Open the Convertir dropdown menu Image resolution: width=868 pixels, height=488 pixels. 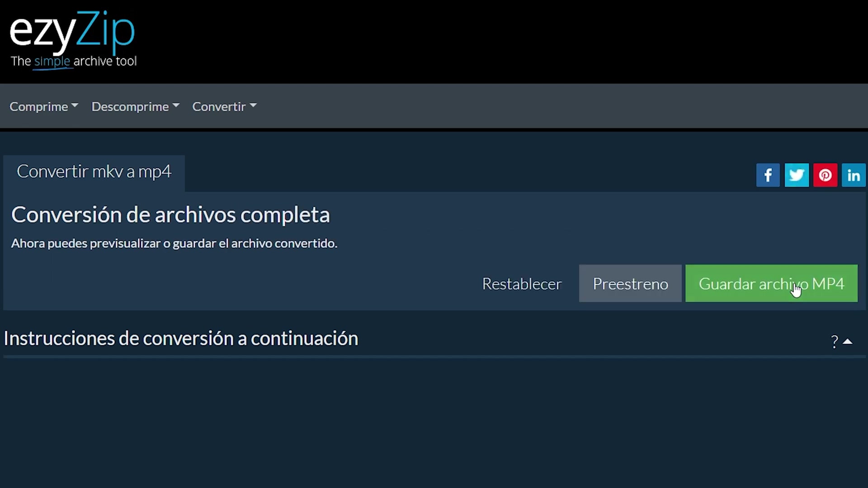224,107
